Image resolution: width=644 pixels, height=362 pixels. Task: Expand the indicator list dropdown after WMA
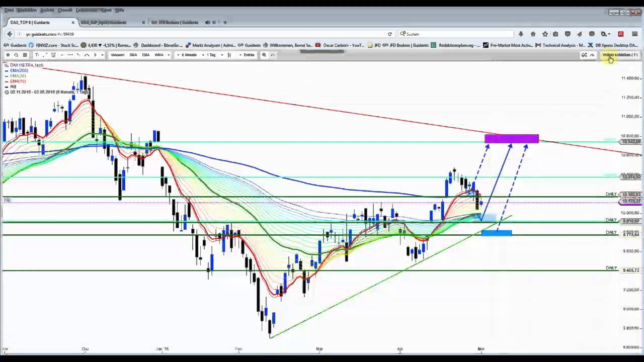[x=169, y=55]
